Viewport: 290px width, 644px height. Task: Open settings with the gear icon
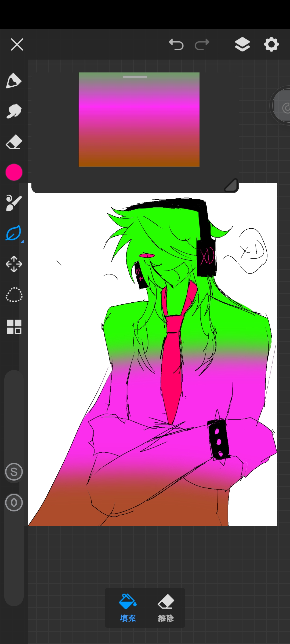[271, 44]
